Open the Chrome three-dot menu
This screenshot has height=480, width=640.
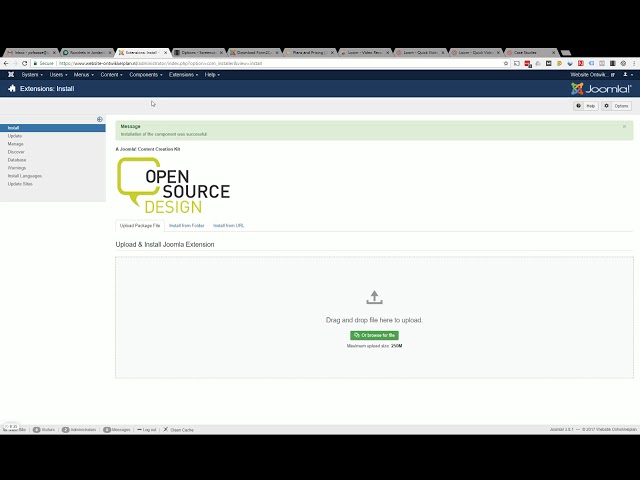click(x=634, y=63)
